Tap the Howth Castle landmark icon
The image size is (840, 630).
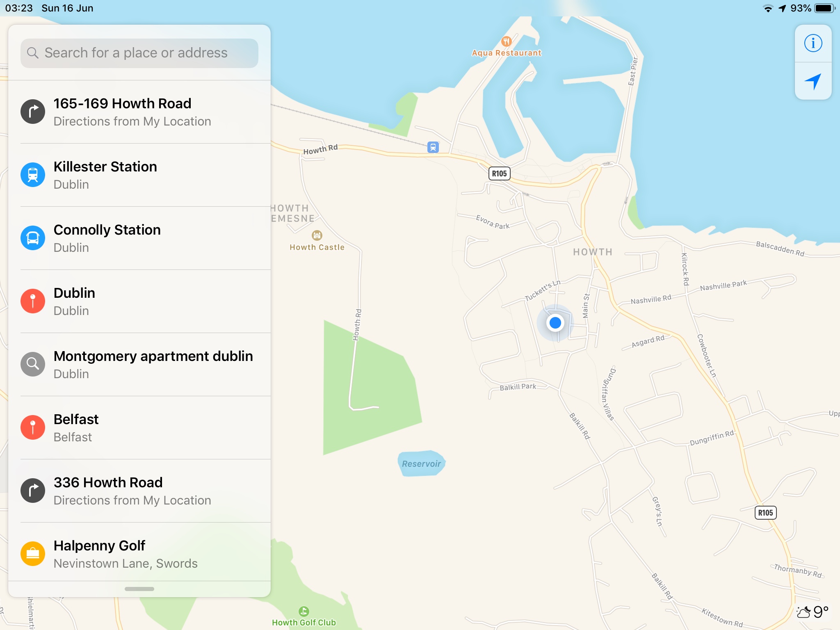pyautogui.click(x=317, y=235)
